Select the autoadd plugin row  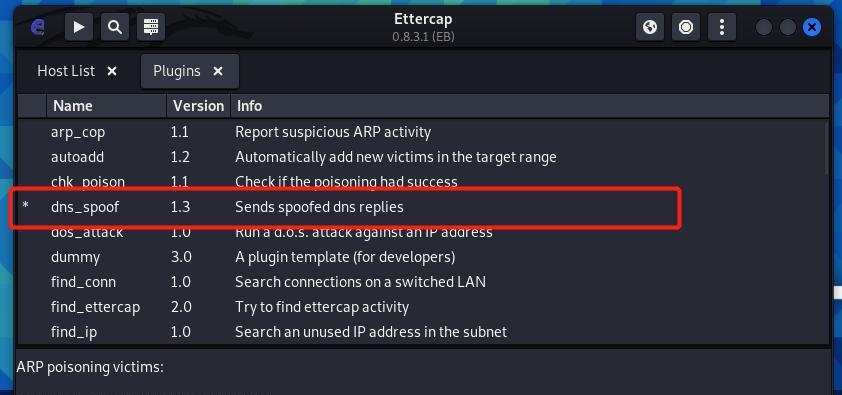click(423, 157)
